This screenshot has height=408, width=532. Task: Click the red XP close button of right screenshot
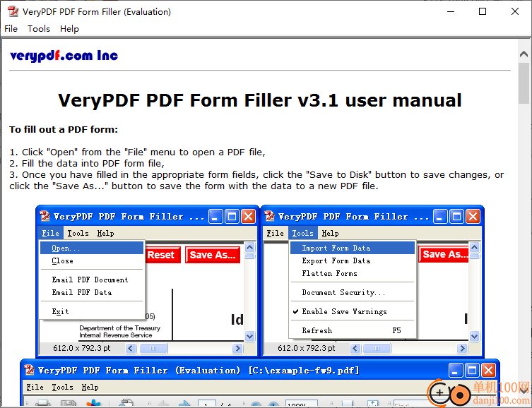(x=473, y=217)
